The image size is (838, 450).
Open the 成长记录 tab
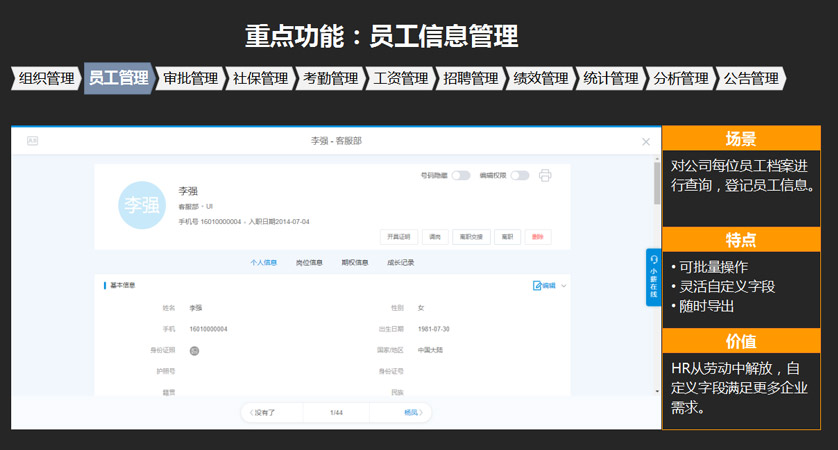coord(400,262)
